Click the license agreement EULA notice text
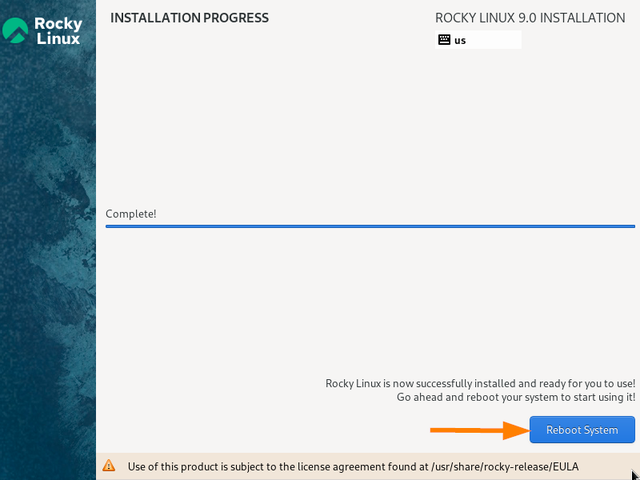 353,467
